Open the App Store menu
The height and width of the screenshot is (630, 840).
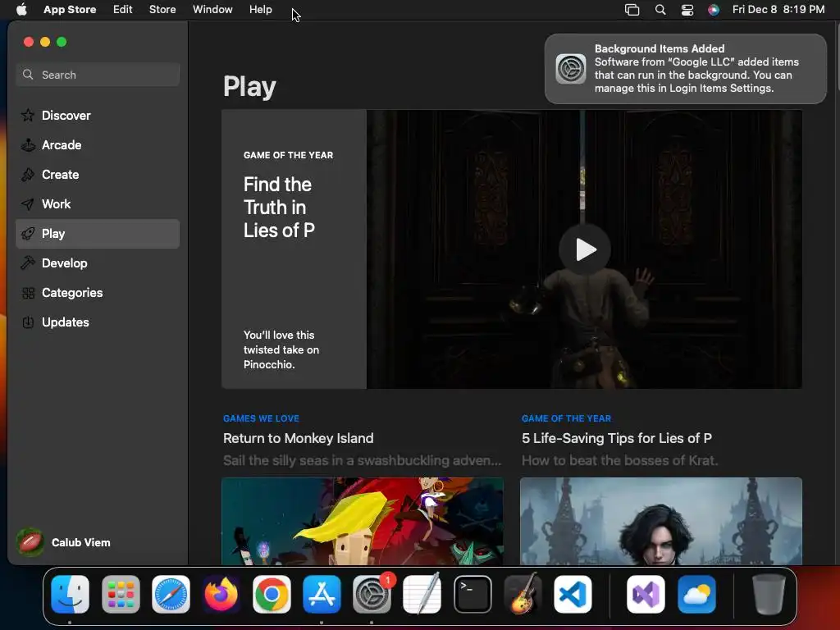click(x=70, y=9)
